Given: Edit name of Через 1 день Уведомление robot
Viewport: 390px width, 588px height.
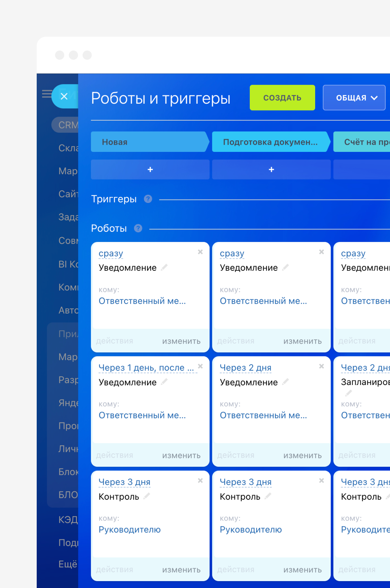Looking at the screenshot, I should pos(164,382).
